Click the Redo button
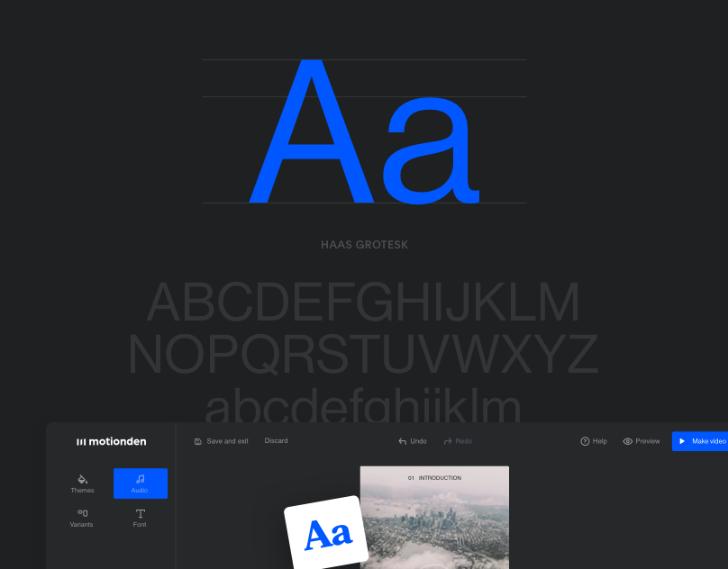The image size is (728, 569). [x=458, y=441]
